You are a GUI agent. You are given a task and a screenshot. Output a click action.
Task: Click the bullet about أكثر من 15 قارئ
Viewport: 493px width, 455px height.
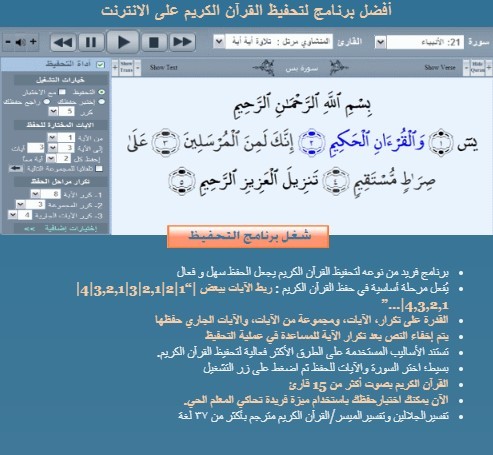tap(368, 385)
